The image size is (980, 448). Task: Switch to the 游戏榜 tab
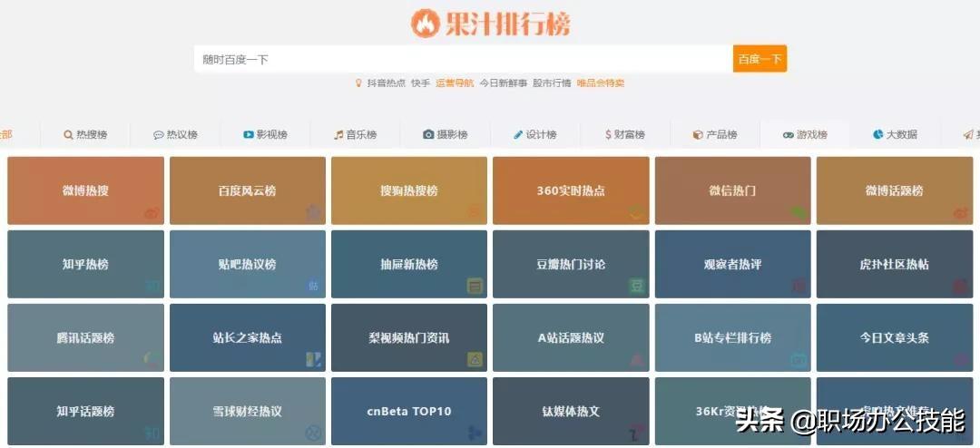(805, 134)
